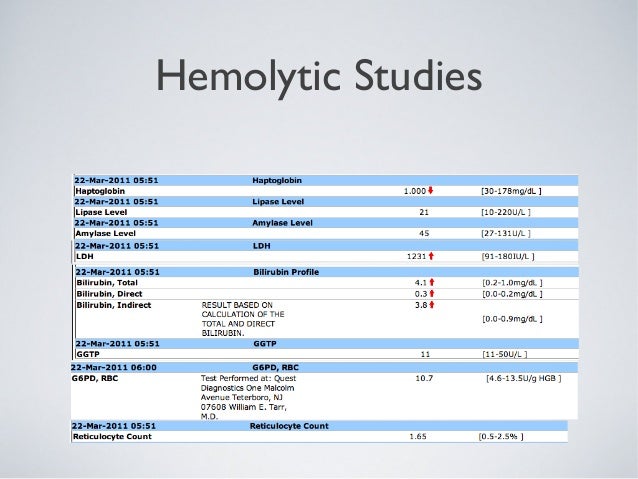Click Haptoglobin reference range 30-178mg/dL
The width and height of the screenshot is (638, 479).
(511, 191)
